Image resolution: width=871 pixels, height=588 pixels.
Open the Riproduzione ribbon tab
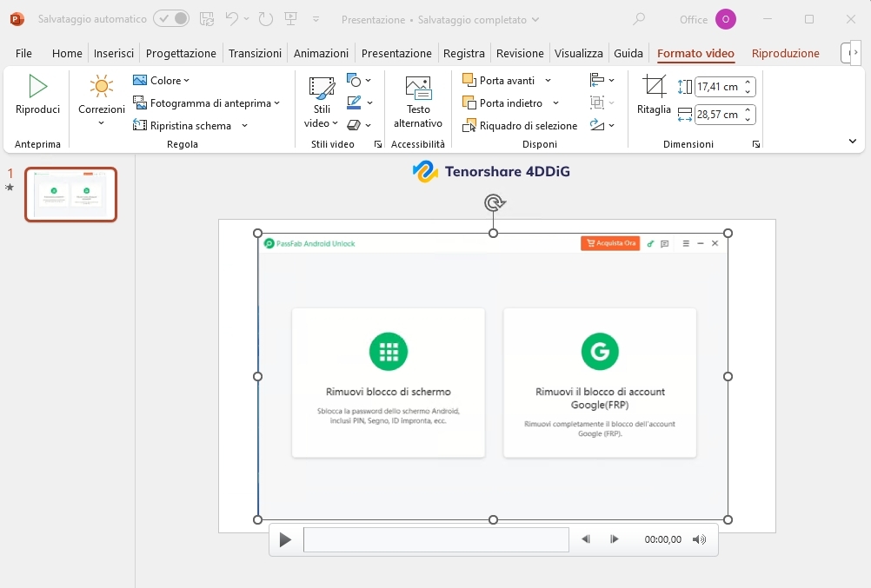click(785, 53)
